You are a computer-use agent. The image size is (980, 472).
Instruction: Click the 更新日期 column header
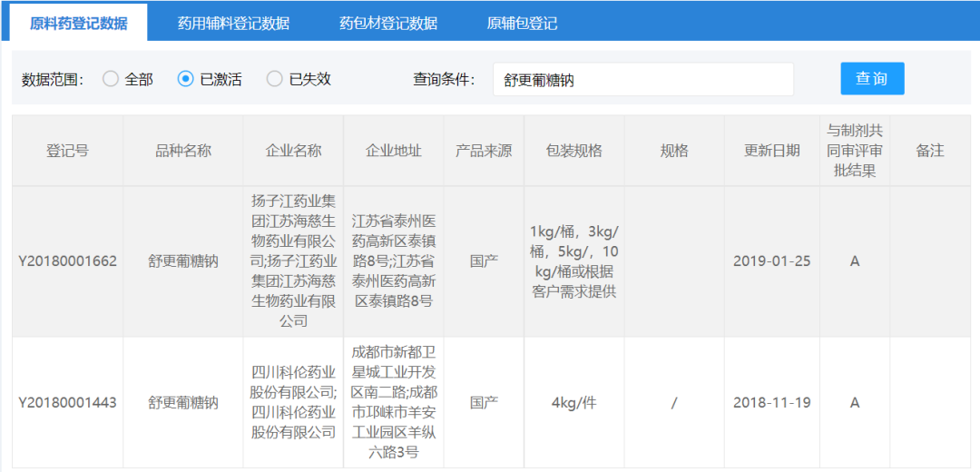pyautogui.click(x=772, y=151)
